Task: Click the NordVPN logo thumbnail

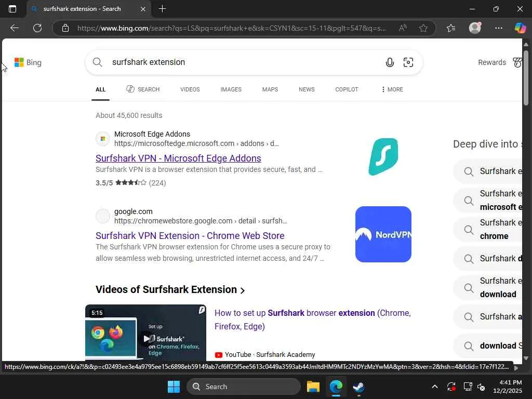Action: point(383,234)
